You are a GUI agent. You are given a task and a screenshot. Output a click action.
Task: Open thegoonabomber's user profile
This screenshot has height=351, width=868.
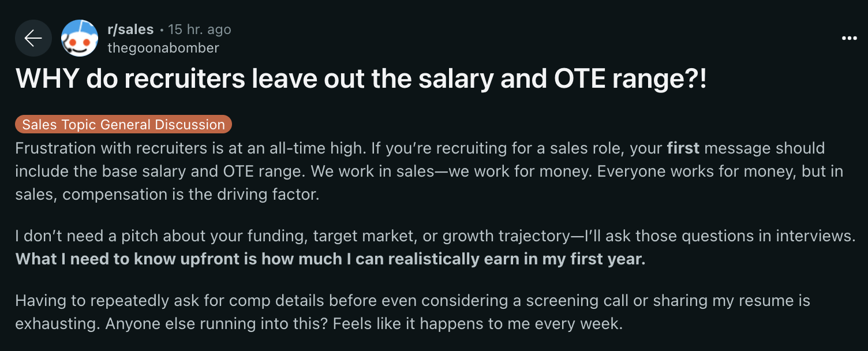point(163,48)
